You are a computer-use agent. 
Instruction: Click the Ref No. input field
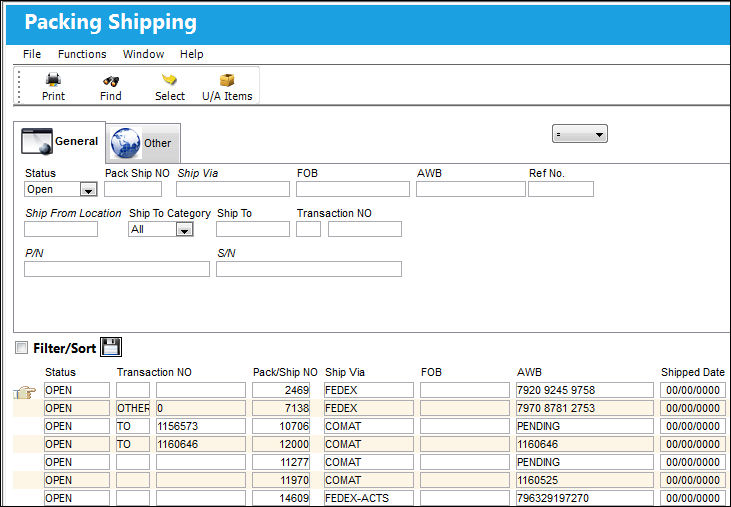pyautogui.click(x=561, y=189)
